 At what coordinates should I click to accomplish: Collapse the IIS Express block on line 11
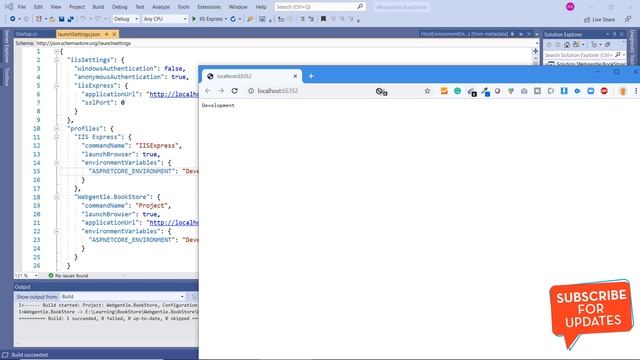pyautogui.click(x=57, y=137)
